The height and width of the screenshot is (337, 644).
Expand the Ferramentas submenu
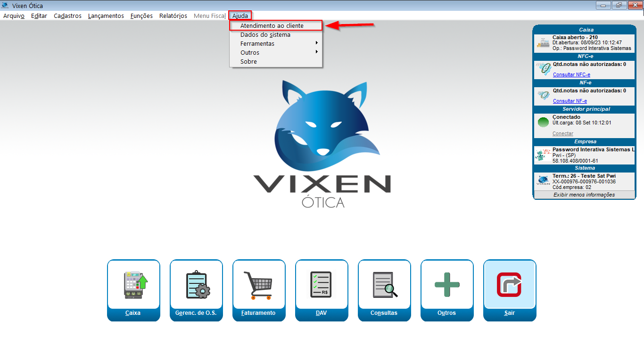[x=276, y=43]
